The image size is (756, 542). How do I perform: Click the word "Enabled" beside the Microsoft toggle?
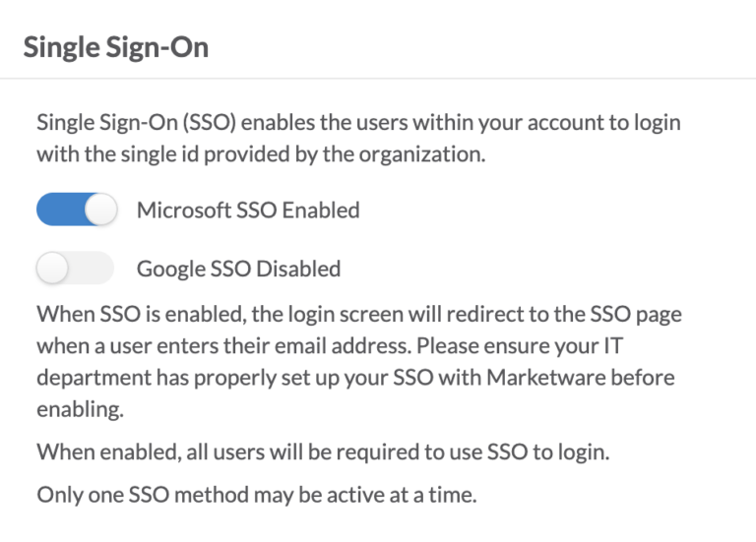pyautogui.click(x=321, y=211)
